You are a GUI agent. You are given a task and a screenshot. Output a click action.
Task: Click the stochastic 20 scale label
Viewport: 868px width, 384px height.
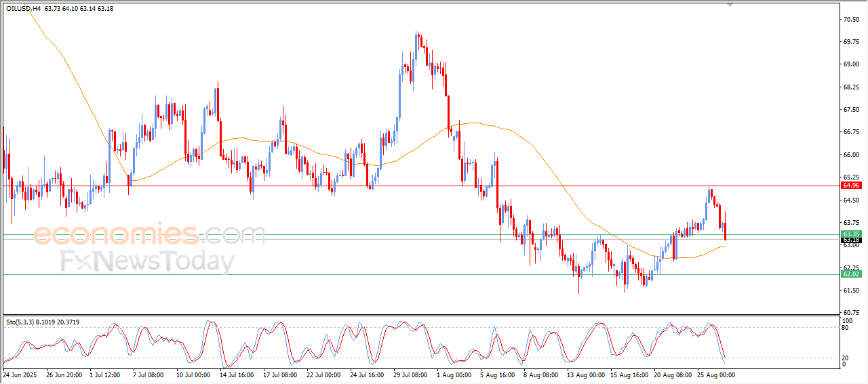tap(846, 357)
